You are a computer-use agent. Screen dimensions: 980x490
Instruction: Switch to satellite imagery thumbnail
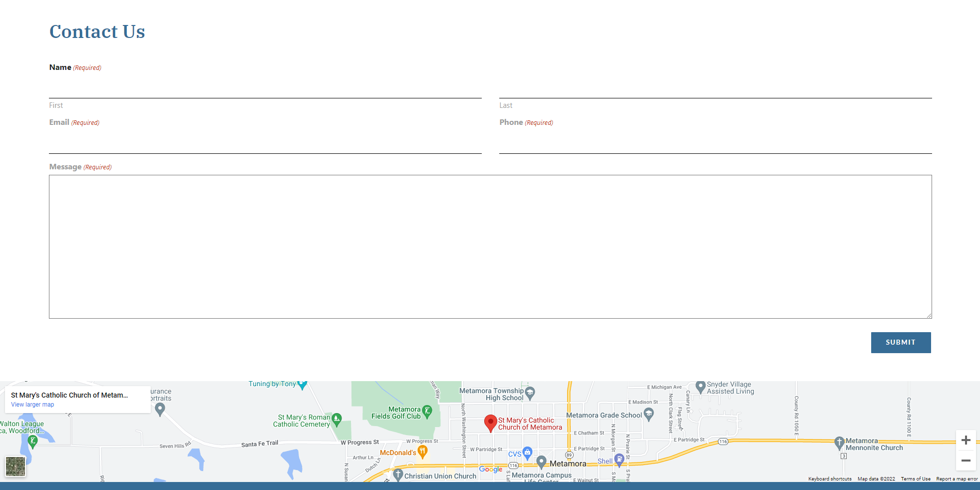click(15, 467)
